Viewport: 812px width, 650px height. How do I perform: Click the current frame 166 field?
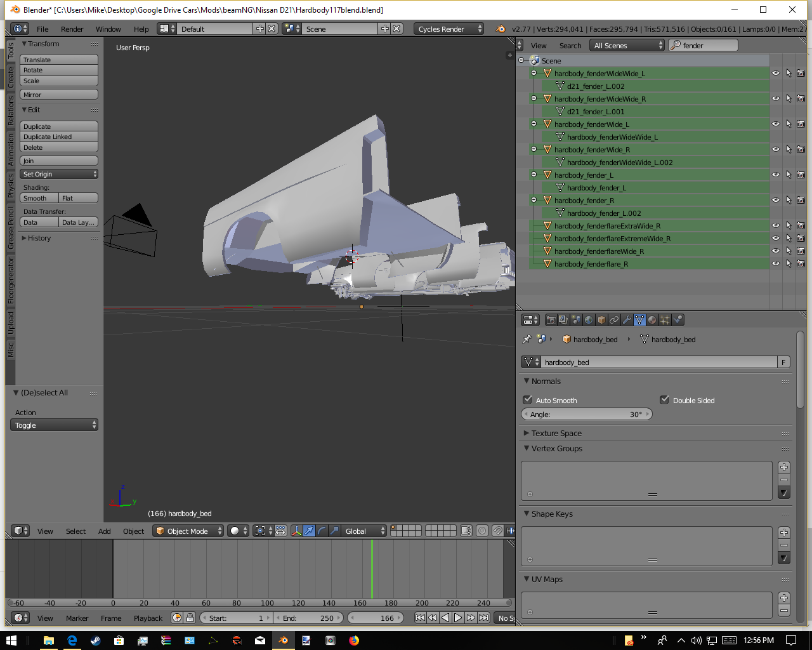(x=376, y=618)
